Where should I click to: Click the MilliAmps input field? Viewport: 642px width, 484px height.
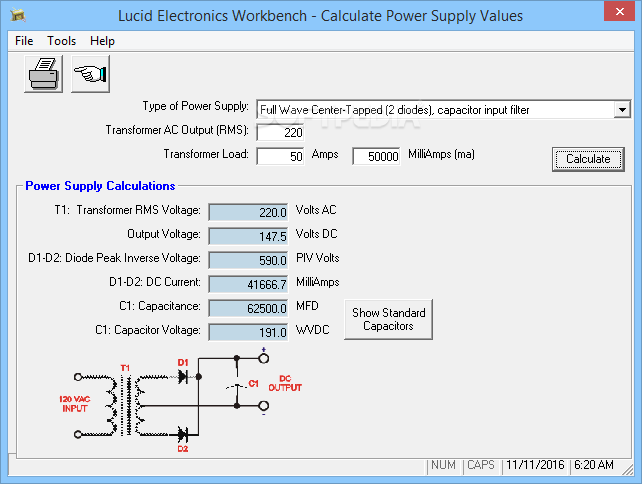tap(376, 156)
